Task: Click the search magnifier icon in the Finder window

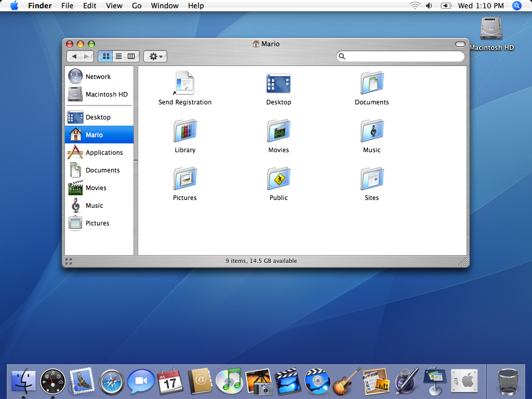Action: 342,56
